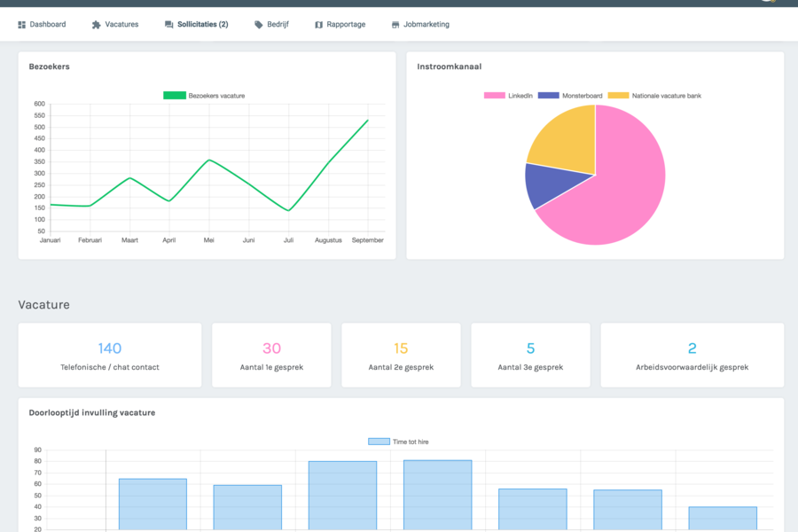Click the Time tot hire legend text
Screen dimensions: 798x532
click(411, 442)
